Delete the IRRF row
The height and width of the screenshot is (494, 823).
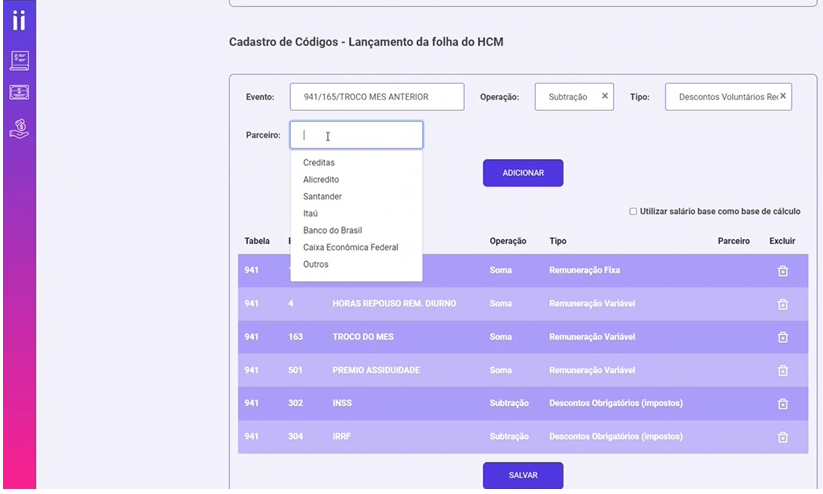783,437
